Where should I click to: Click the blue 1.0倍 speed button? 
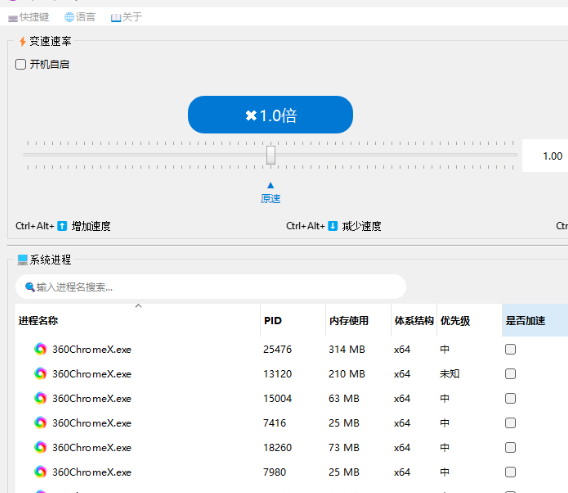(x=270, y=115)
